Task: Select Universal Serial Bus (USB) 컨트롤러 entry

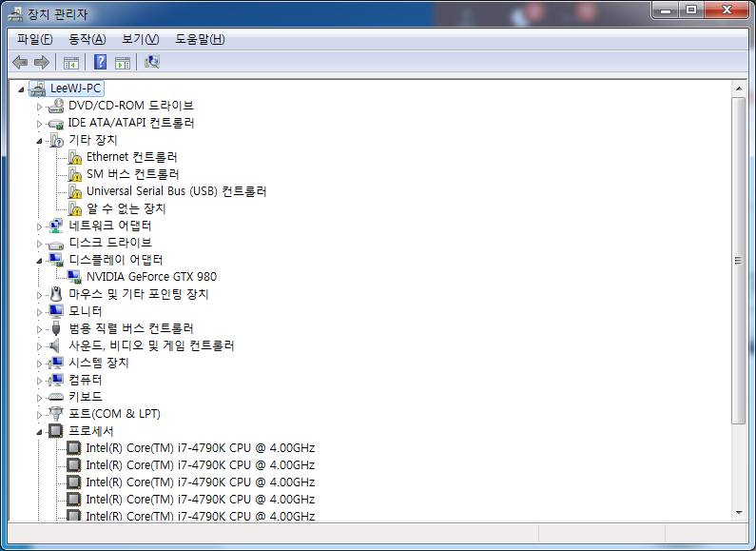Action: pyautogui.click(x=176, y=191)
